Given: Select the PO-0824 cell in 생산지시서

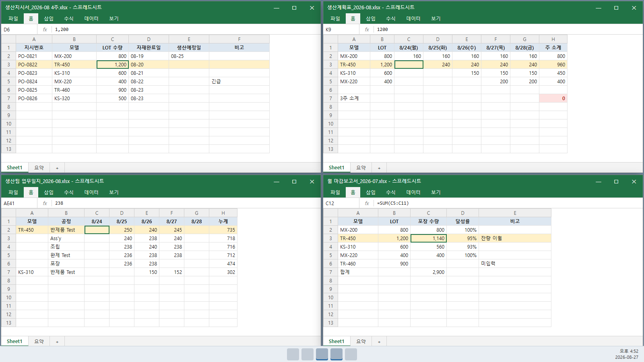Looking at the screenshot, I should pos(34,81).
